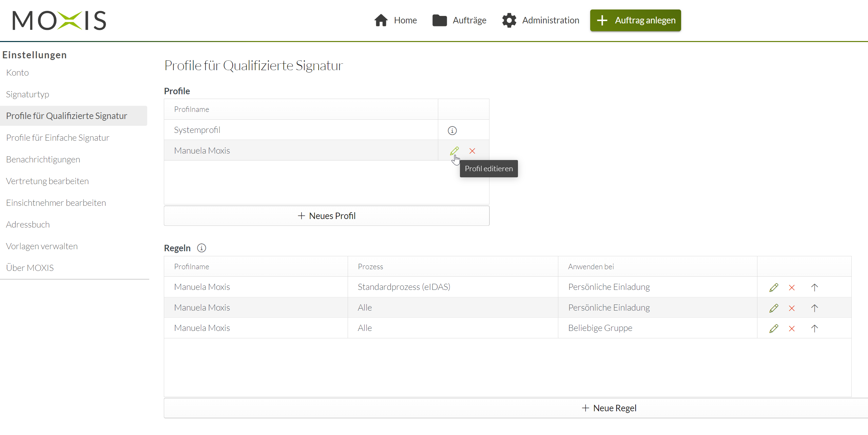This screenshot has height=435, width=868.
Task: Open the Regeln info icon
Action: (x=201, y=248)
